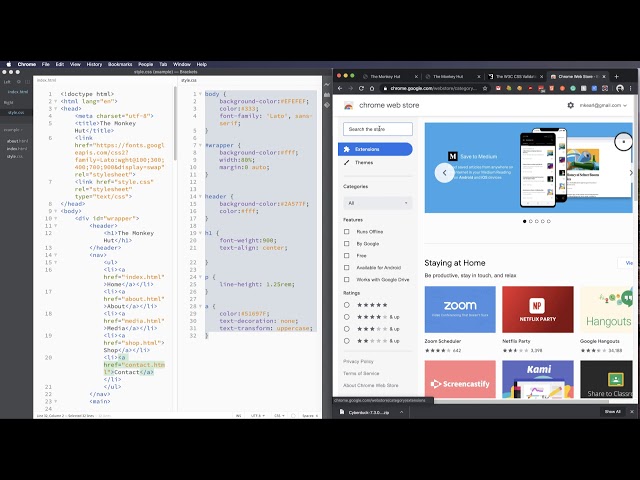
Task: Open the Zoom Scheduler extension card
Action: (460, 320)
